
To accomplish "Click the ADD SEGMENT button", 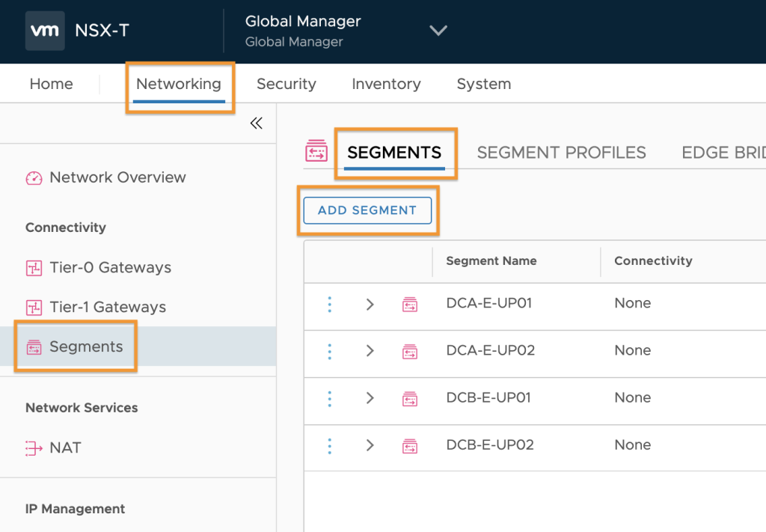I will tap(367, 210).
